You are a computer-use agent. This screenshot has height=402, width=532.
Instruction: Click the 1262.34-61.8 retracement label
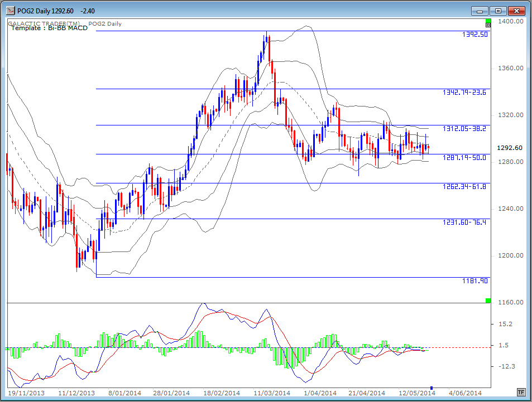pyautogui.click(x=464, y=187)
